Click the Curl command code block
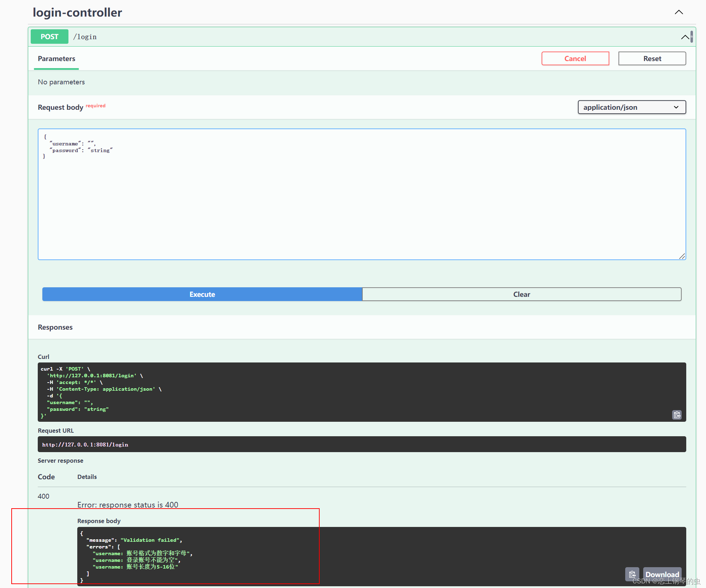This screenshot has height=588, width=706. (353, 392)
